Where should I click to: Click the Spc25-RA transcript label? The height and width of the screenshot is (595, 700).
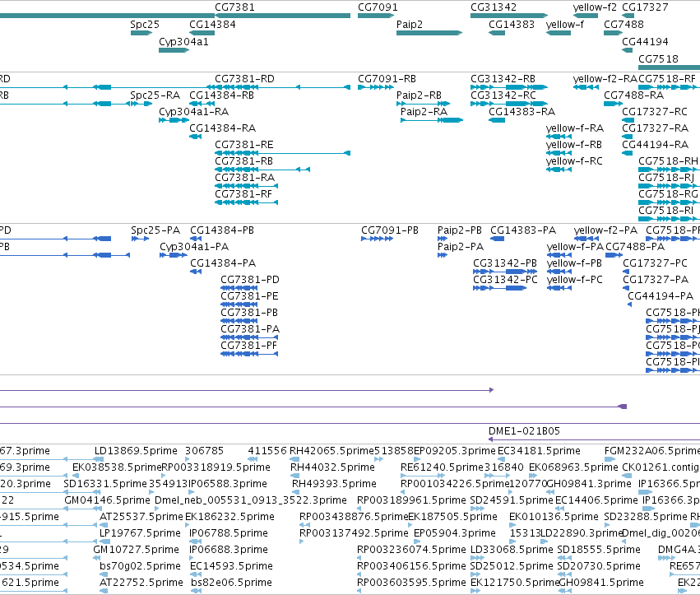tap(155, 95)
